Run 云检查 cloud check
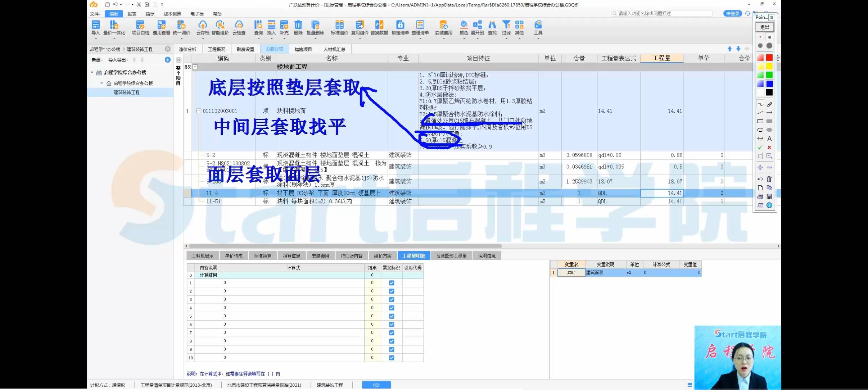 click(239, 28)
